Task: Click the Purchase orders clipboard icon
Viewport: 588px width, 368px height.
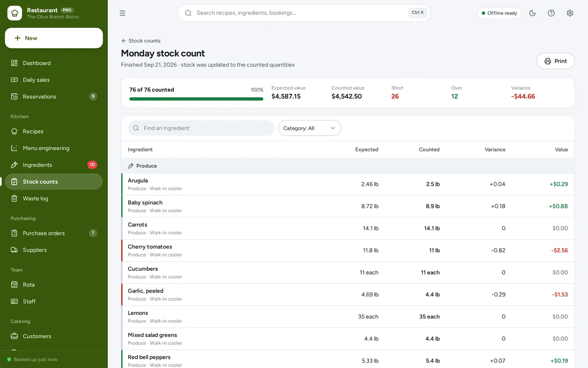Action: coord(14,233)
